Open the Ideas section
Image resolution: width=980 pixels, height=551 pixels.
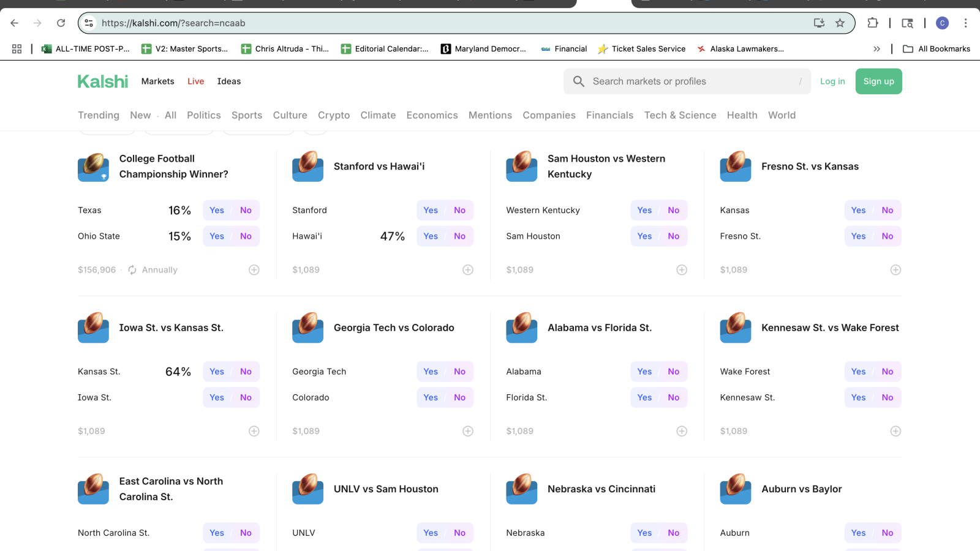(229, 81)
